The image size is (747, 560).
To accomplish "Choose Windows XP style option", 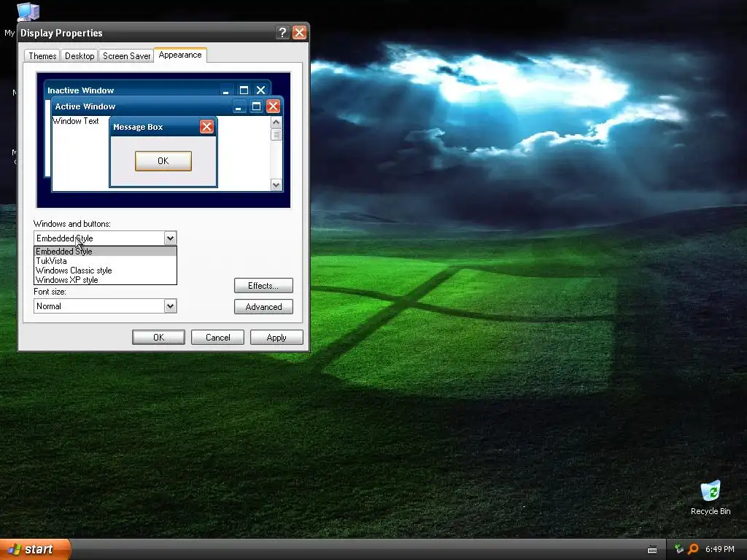I will pyautogui.click(x=105, y=279).
